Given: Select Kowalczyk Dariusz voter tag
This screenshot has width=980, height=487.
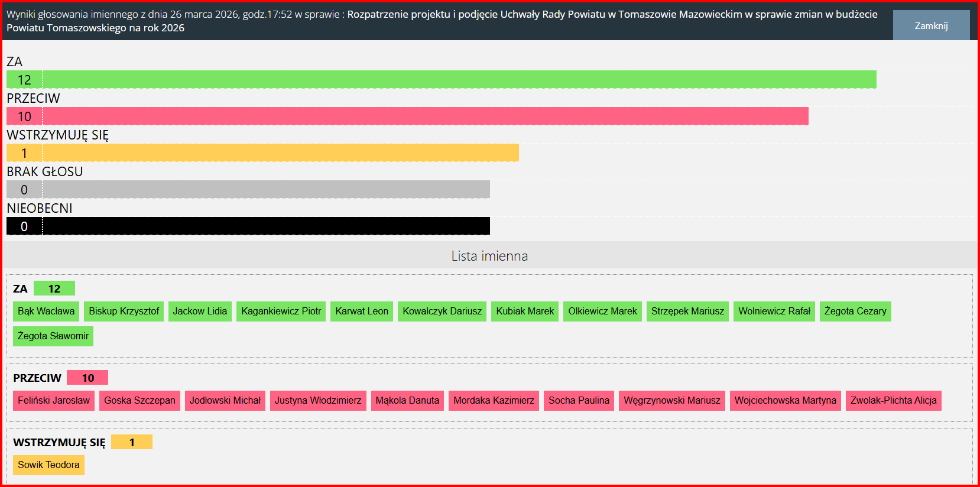Looking at the screenshot, I should pos(442,311).
